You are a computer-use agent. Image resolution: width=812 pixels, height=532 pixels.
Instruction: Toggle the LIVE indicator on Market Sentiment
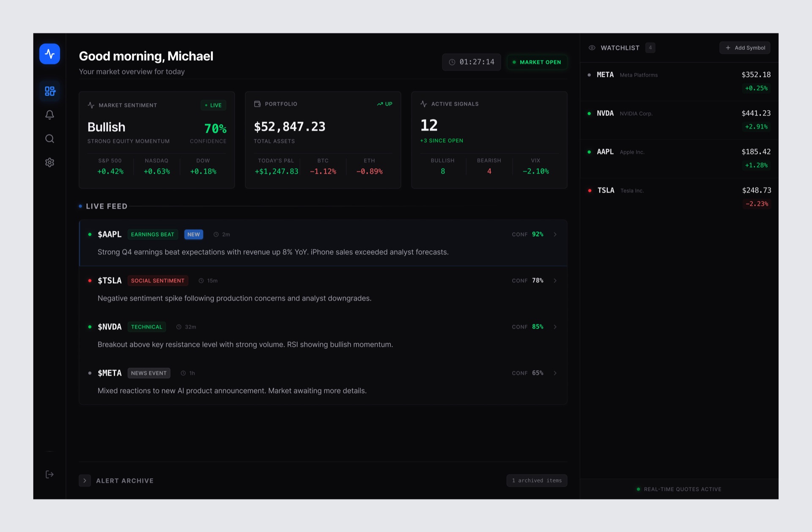213,105
